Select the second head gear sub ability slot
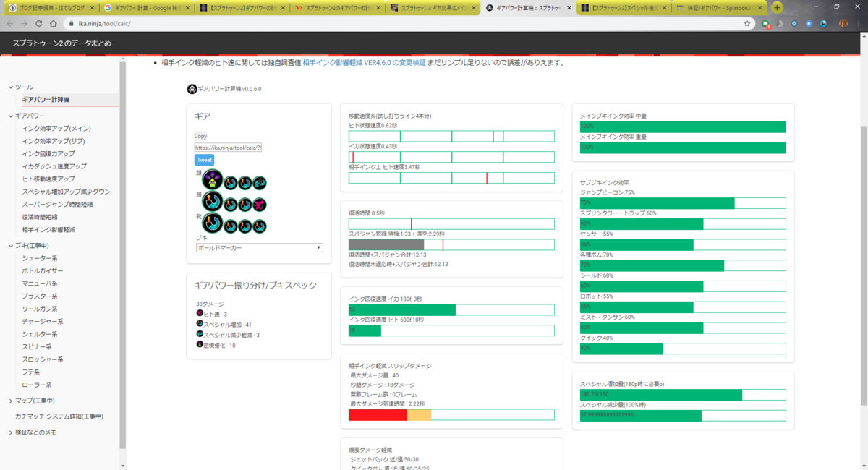868x470 pixels. coord(245,183)
